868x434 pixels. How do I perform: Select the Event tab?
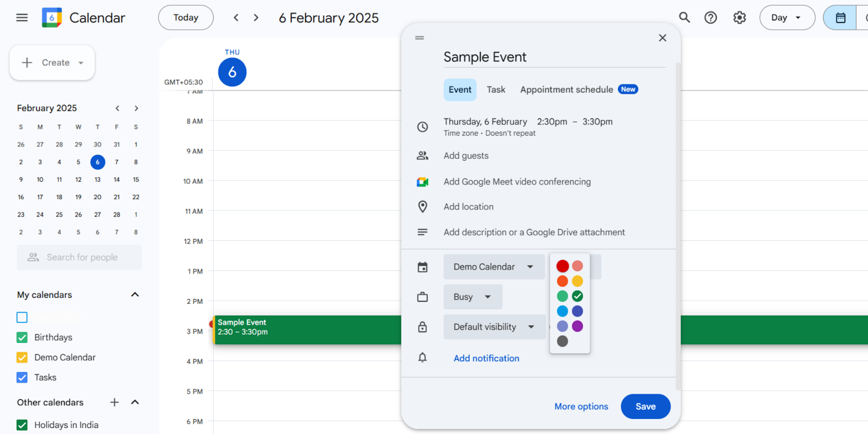(x=460, y=90)
